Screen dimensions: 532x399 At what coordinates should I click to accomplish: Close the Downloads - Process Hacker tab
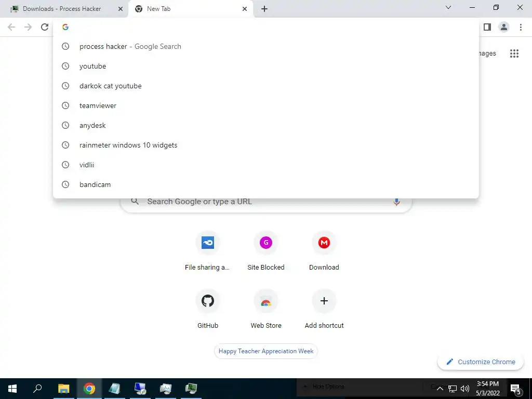(x=120, y=9)
